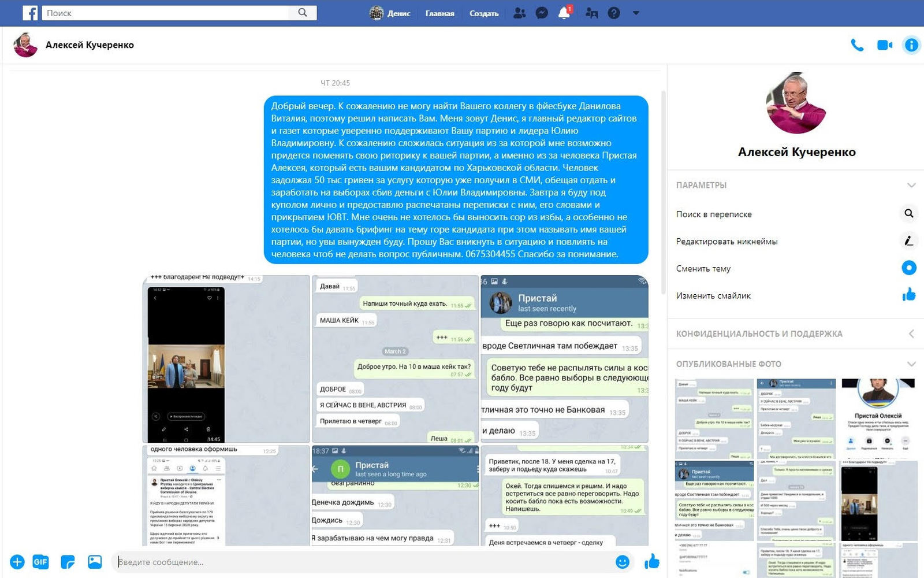Toggle the conversation info panel
Image resolution: width=924 pixels, height=578 pixels.
click(911, 45)
